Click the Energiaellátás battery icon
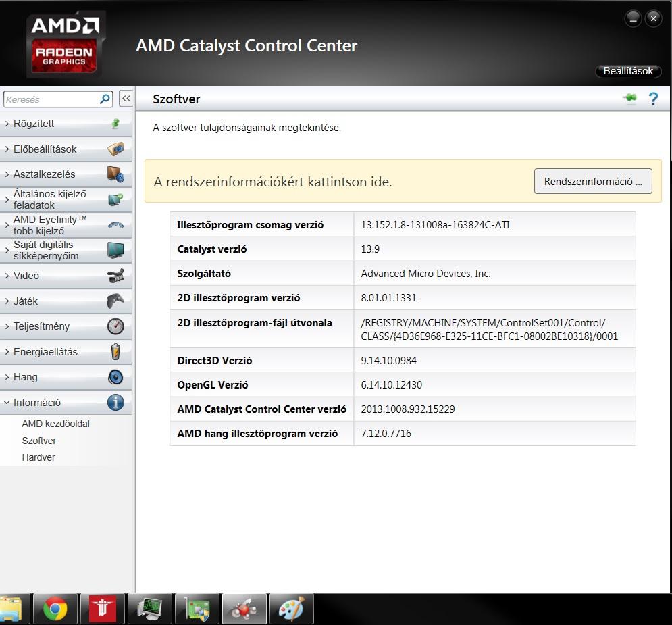The height and width of the screenshot is (625, 672). click(115, 351)
